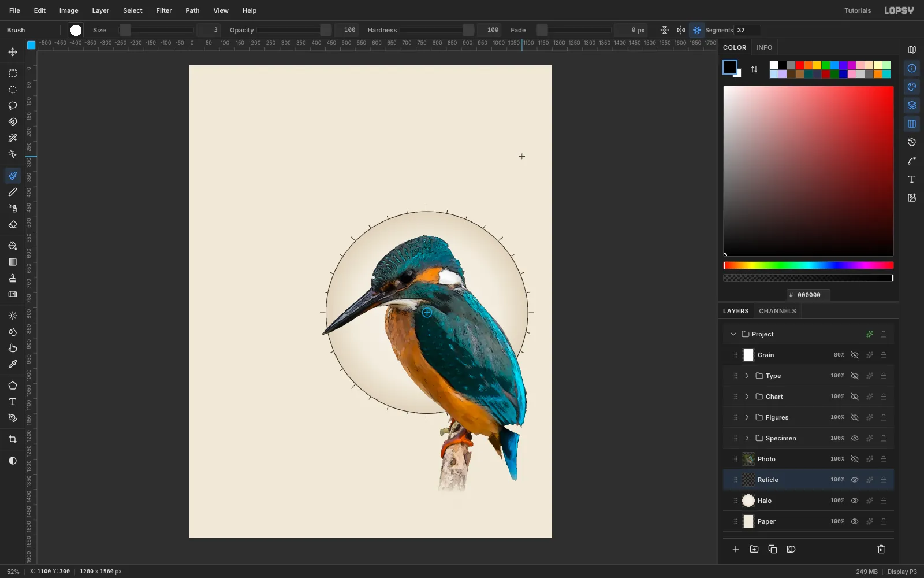This screenshot has height=578, width=924.
Task: Select the Pencil tool
Action: 13,192
